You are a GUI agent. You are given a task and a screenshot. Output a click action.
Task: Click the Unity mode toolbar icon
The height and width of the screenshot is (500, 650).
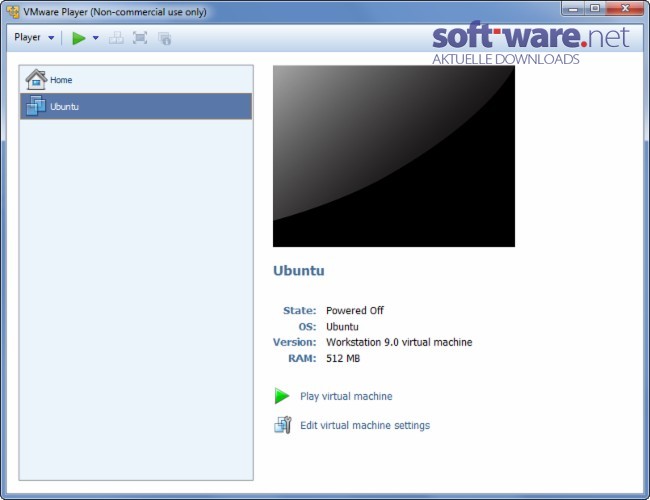pos(165,39)
